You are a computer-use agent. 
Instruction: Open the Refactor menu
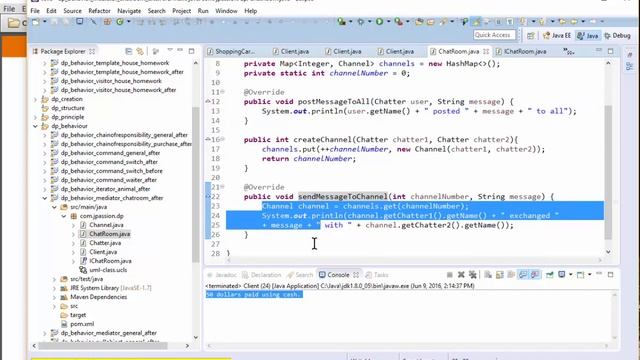click(x=99, y=11)
